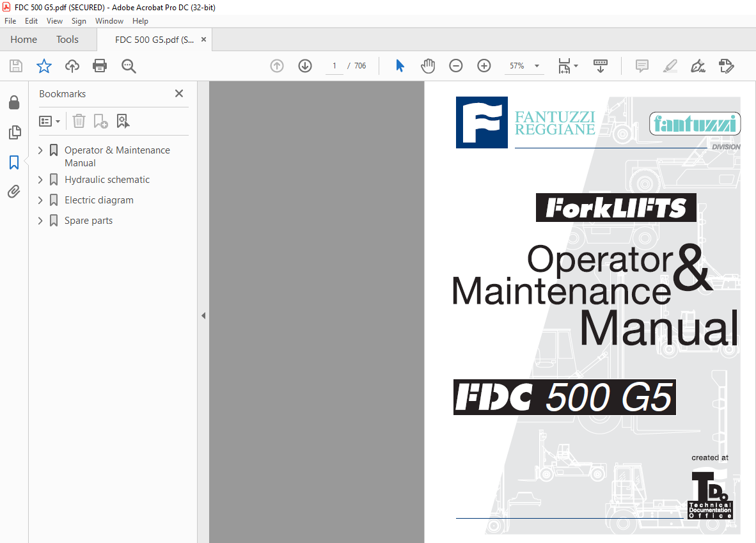The image size is (756, 543).
Task: Click the page number input field
Action: [x=334, y=66]
